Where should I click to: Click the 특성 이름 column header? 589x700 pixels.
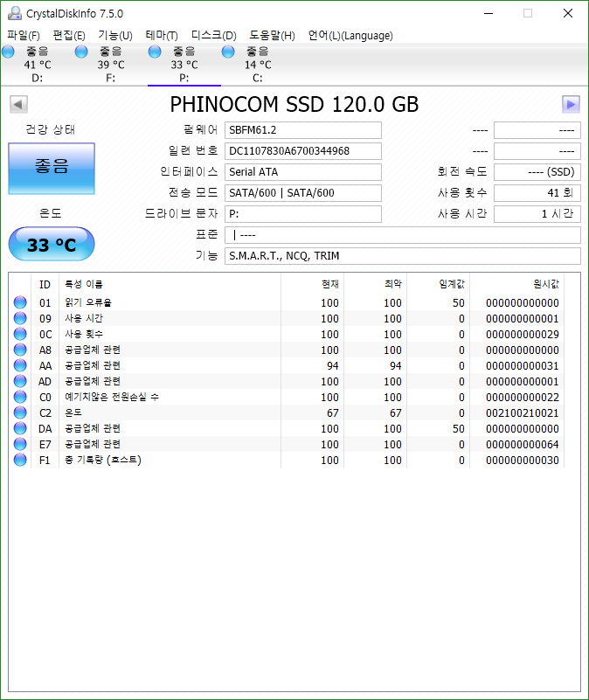(170, 284)
